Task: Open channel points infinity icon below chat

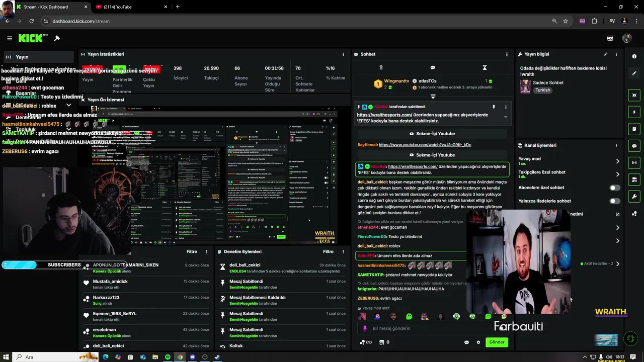Action: (x=366, y=342)
